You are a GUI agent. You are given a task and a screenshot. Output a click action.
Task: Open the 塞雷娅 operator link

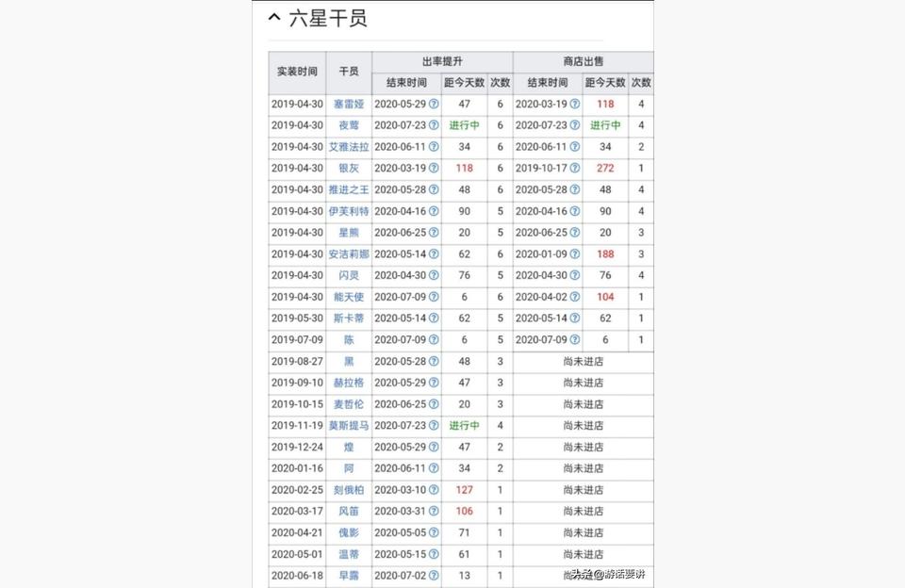pyautogui.click(x=349, y=104)
